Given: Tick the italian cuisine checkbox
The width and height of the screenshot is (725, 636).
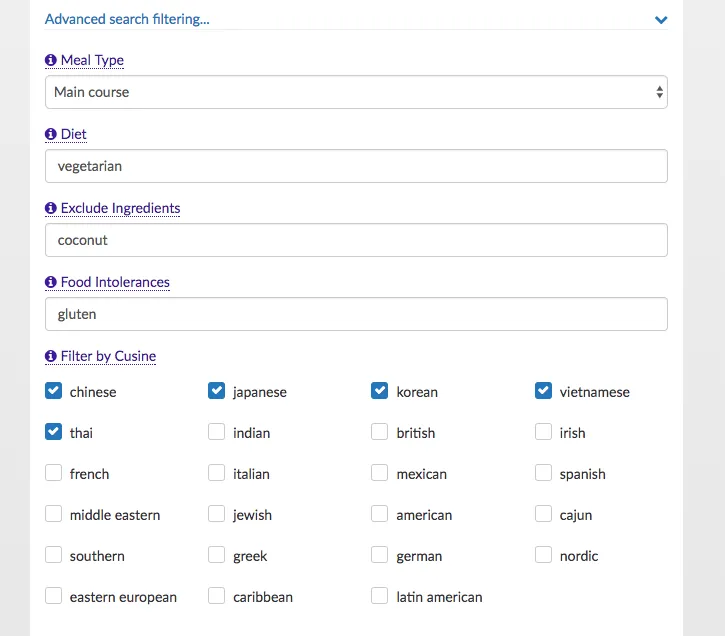Looking at the screenshot, I should click(x=216, y=473).
